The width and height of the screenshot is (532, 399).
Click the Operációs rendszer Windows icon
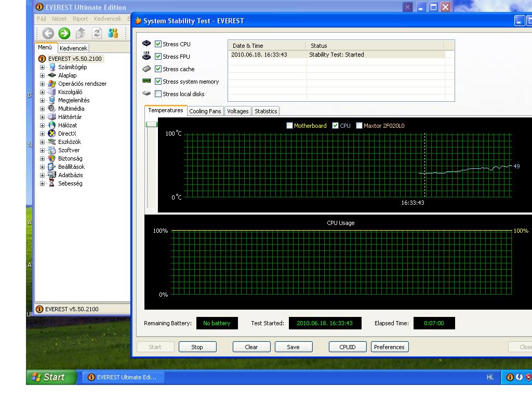52,84
